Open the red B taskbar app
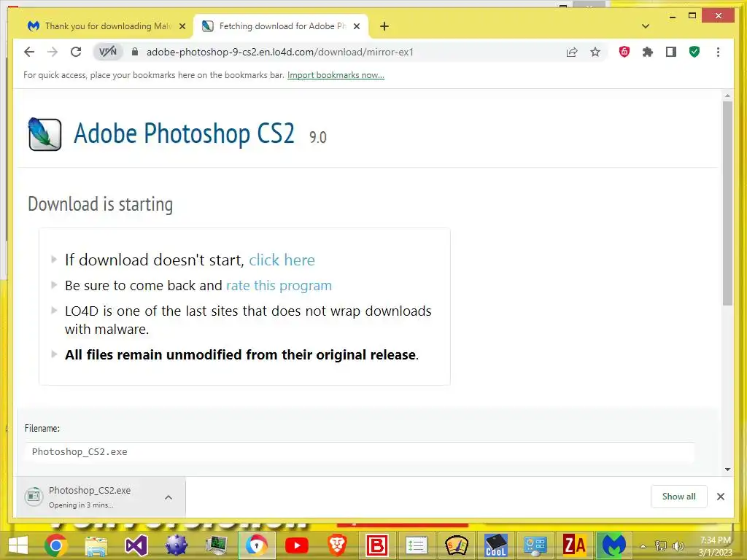Screen dimensions: 747x560 pyautogui.click(x=377, y=545)
